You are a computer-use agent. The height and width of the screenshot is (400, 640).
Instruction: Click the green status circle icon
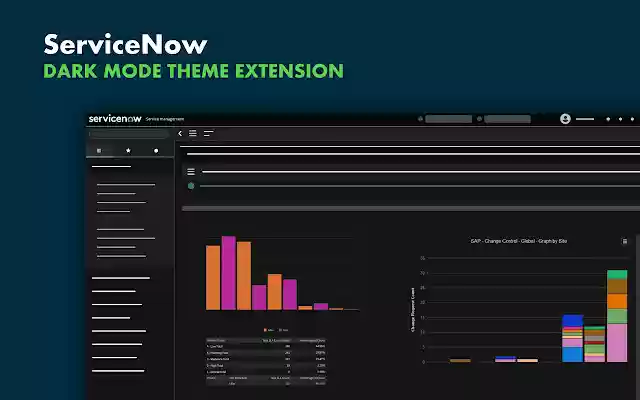click(x=191, y=186)
